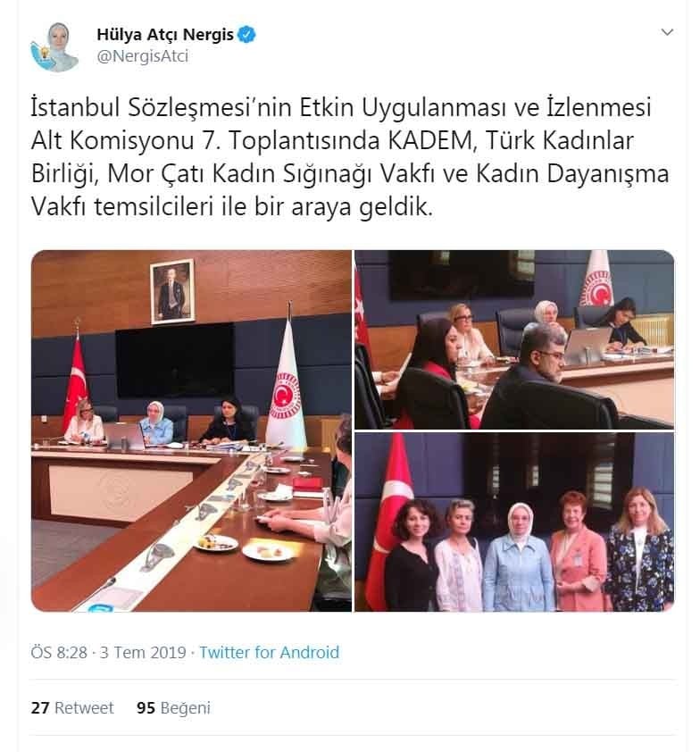Click the open laptop in the top-right photo

pyautogui.click(x=587, y=345)
